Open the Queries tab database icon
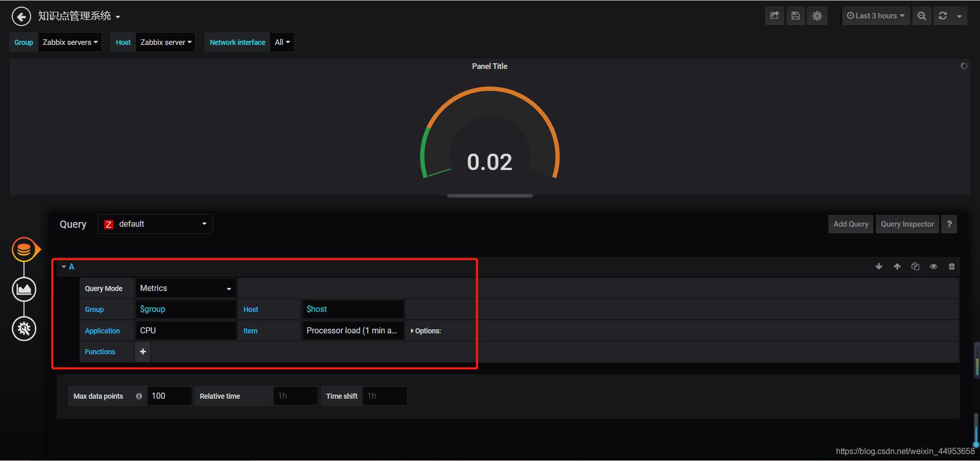The width and height of the screenshot is (980, 461). tap(24, 250)
